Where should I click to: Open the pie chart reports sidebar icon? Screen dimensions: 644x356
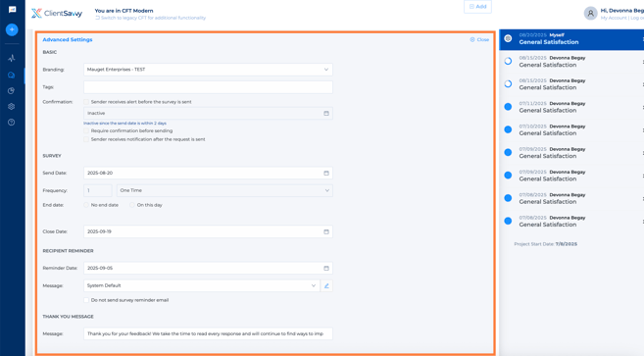12,91
